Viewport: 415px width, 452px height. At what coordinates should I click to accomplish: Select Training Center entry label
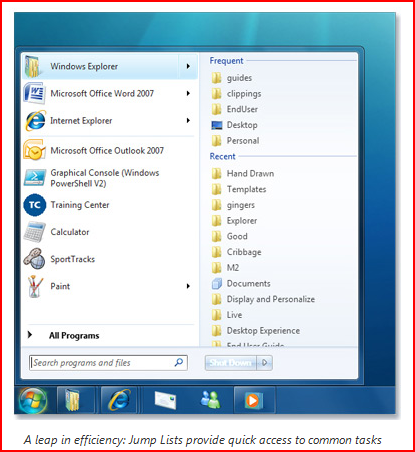[x=80, y=205]
